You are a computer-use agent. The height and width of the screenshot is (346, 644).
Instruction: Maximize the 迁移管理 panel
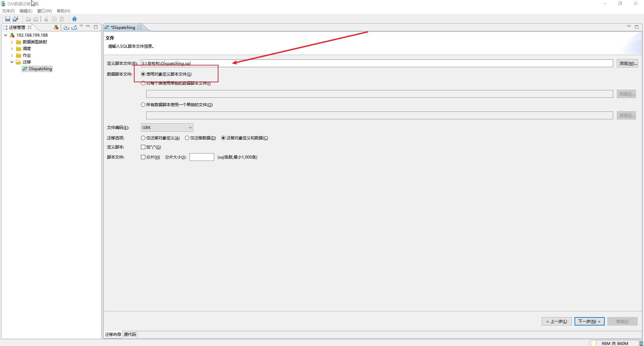click(96, 27)
